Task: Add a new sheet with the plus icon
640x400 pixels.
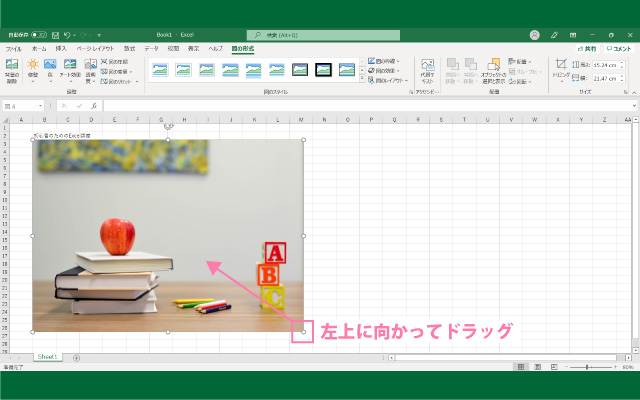Action: [x=76, y=358]
